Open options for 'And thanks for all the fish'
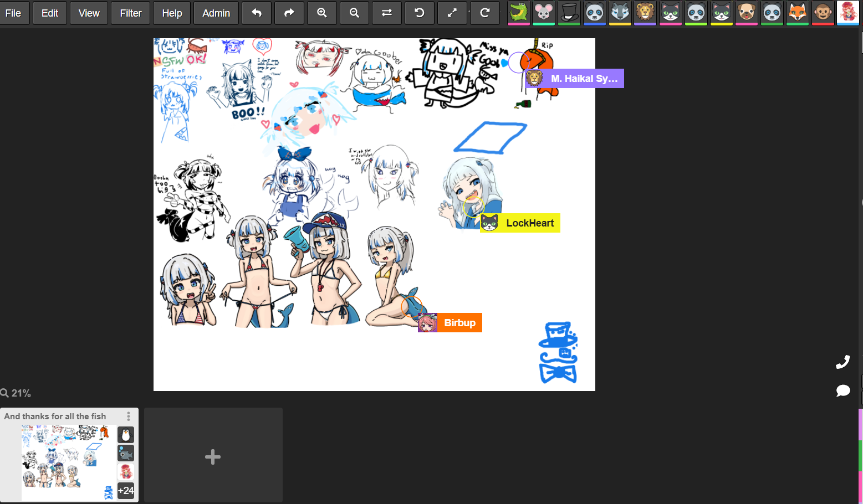 (x=129, y=416)
